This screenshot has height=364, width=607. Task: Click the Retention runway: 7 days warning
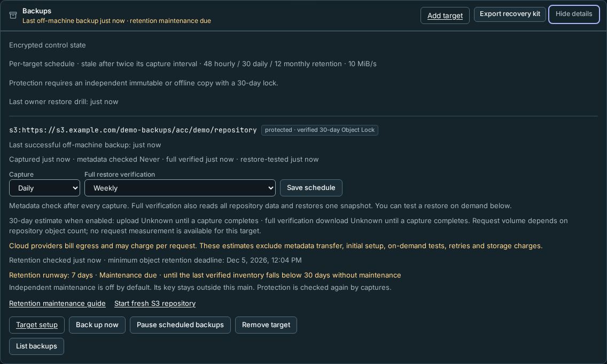[205, 275]
